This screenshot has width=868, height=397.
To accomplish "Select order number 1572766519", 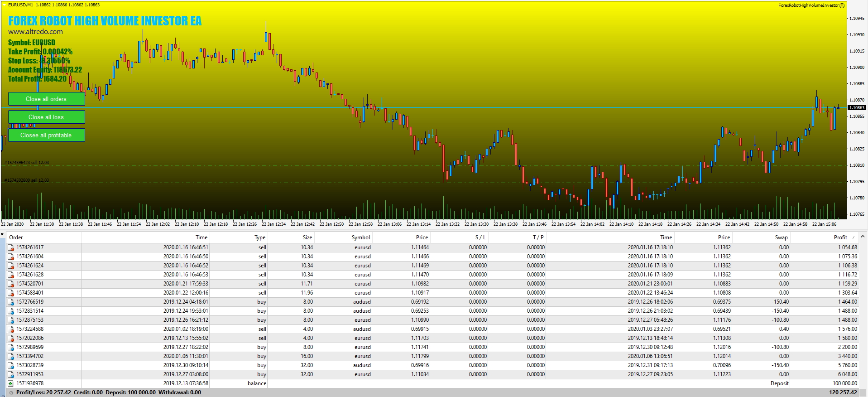I will click(30, 302).
